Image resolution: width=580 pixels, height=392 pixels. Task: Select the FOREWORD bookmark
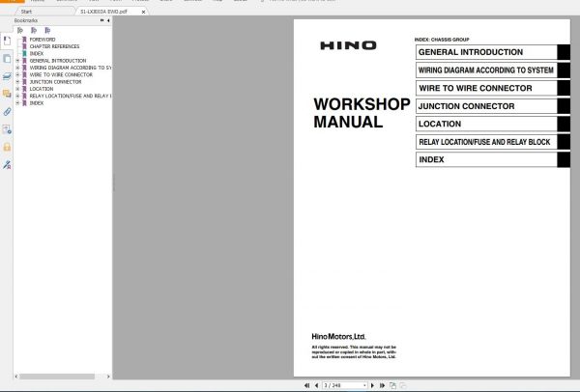pyautogui.click(x=43, y=40)
